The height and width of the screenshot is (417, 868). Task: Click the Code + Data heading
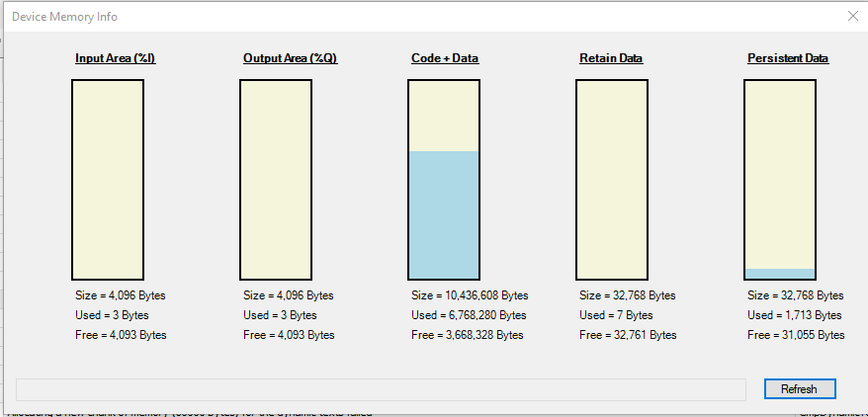[445, 58]
